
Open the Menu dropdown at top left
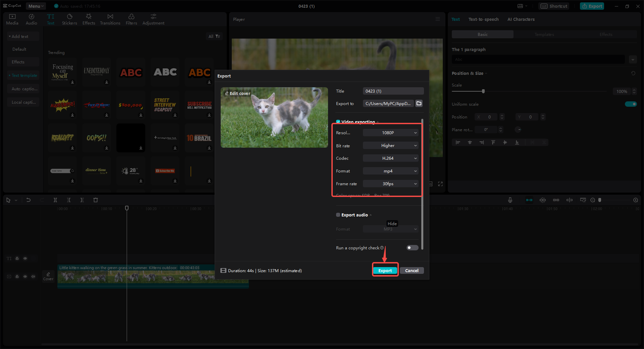36,6
